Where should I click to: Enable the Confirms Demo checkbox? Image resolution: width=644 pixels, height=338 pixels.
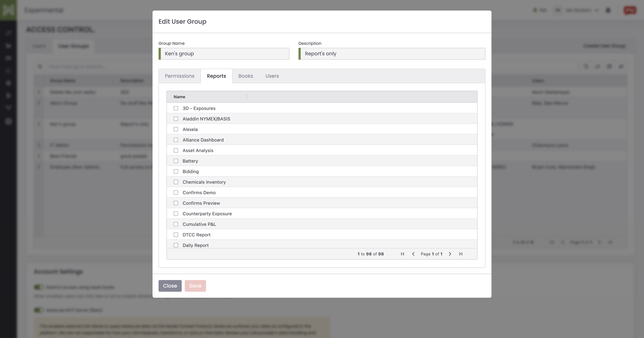point(176,193)
